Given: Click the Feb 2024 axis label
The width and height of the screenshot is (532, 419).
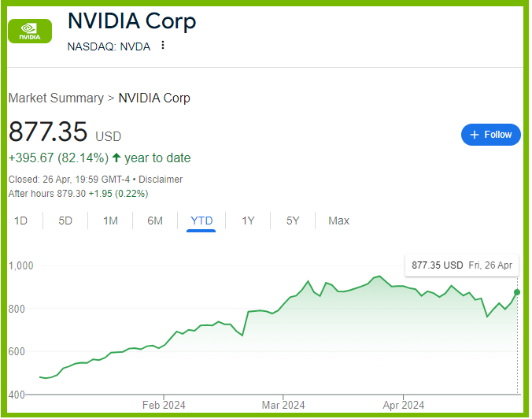Looking at the screenshot, I should (164, 405).
